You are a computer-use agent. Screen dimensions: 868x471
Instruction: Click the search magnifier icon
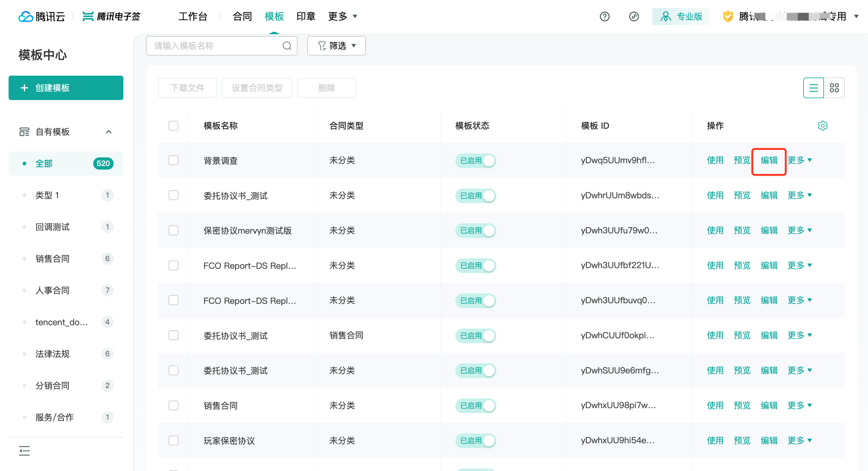(x=287, y=46)
